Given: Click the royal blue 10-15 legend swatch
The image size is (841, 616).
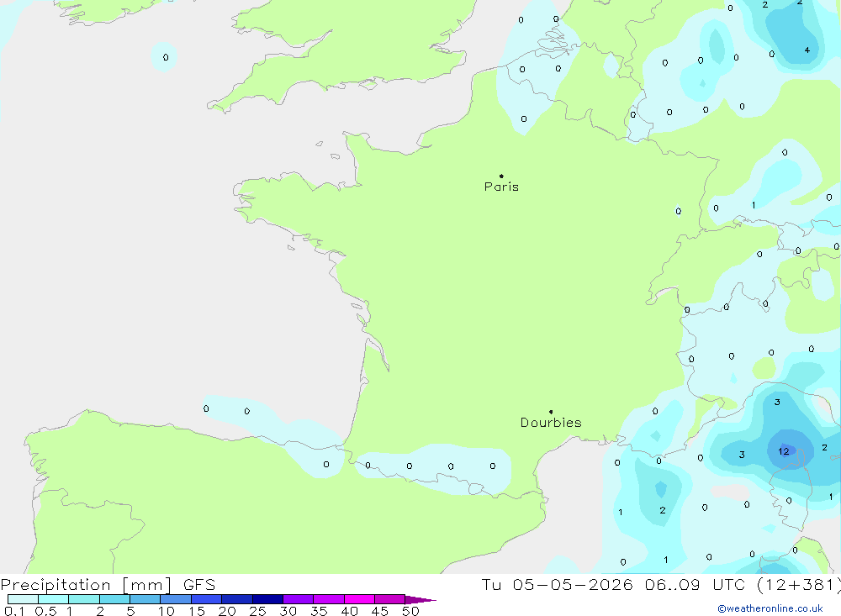Looking at the screenshot, I should pyautogui.click(x=176, y=599).
